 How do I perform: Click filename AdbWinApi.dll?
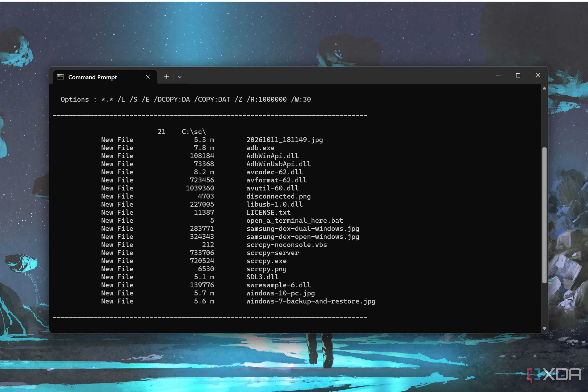point(272,156)
